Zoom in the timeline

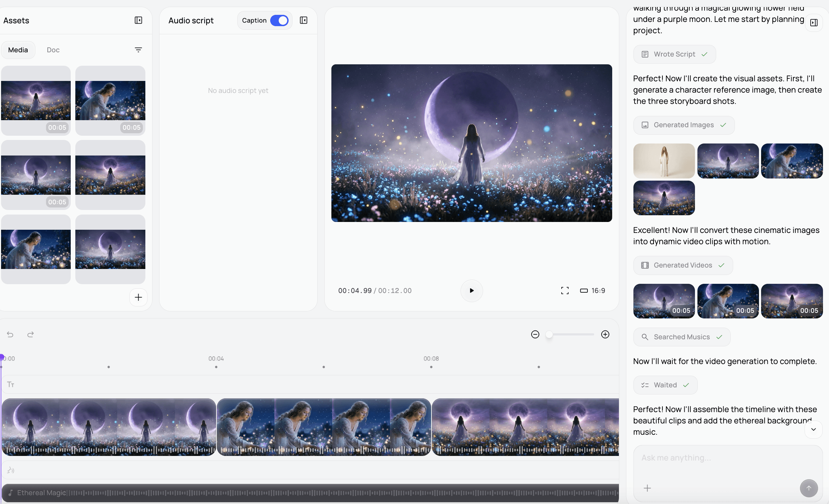pyautogui.click(x=605, y=334)
